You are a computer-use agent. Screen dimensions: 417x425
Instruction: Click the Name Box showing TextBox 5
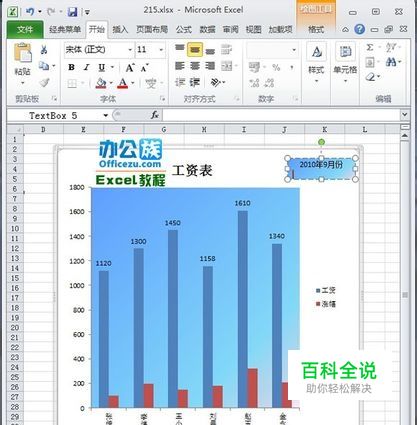(53, 116)
